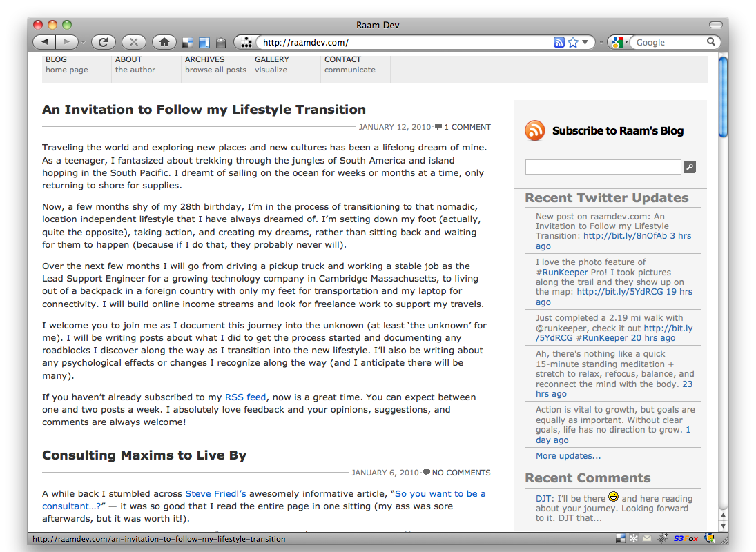Open the search engine selector dropdown
This screenshot has height=552, width=756.
(x=619, y=42)
